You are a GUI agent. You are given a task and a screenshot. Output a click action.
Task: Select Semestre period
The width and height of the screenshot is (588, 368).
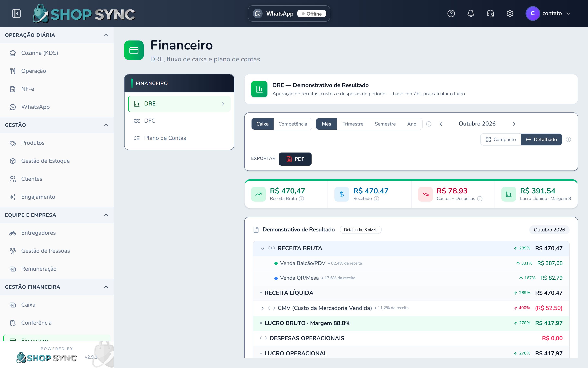tap(385, 124)
